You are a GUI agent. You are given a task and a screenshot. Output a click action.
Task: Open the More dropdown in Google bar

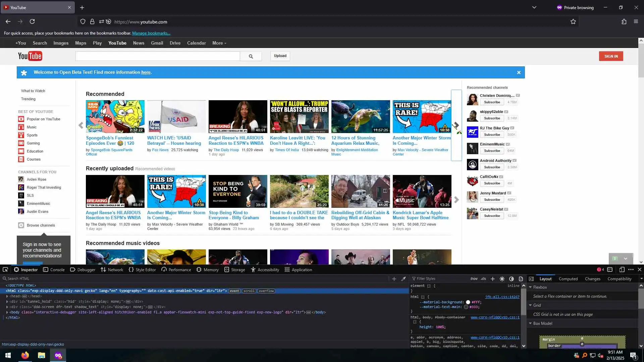click(219, 43)
